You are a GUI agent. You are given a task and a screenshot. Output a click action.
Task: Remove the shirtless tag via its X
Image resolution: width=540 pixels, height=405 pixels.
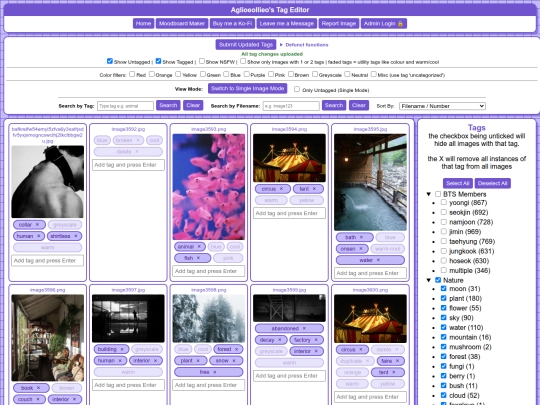76,236
